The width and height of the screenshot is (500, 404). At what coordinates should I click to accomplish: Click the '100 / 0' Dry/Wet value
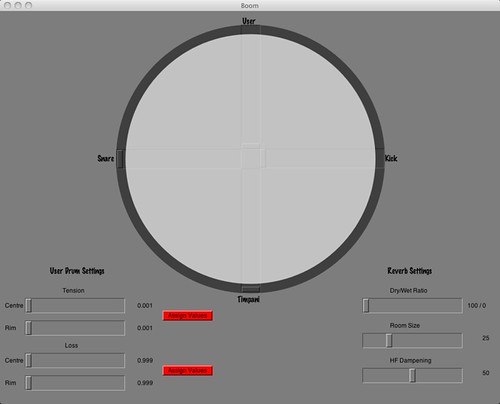point(477,306)
